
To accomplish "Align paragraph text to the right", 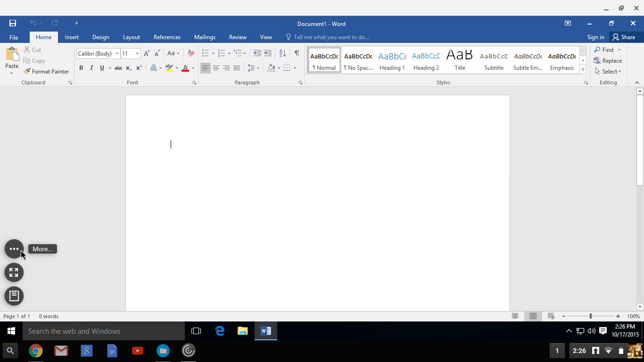I will click(x=226, y=68).
